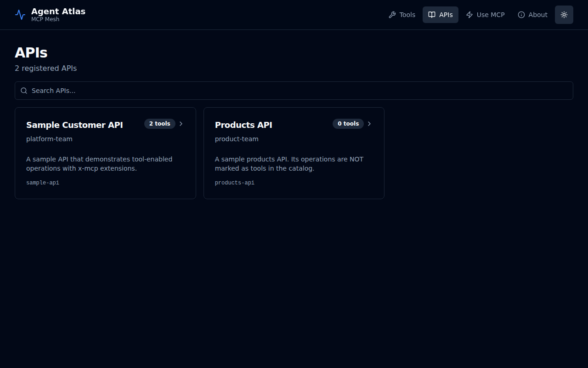Viewport: 588px width, 368px height.
Task: Click the info icon next to About
Action: click(x=521, y=14)
